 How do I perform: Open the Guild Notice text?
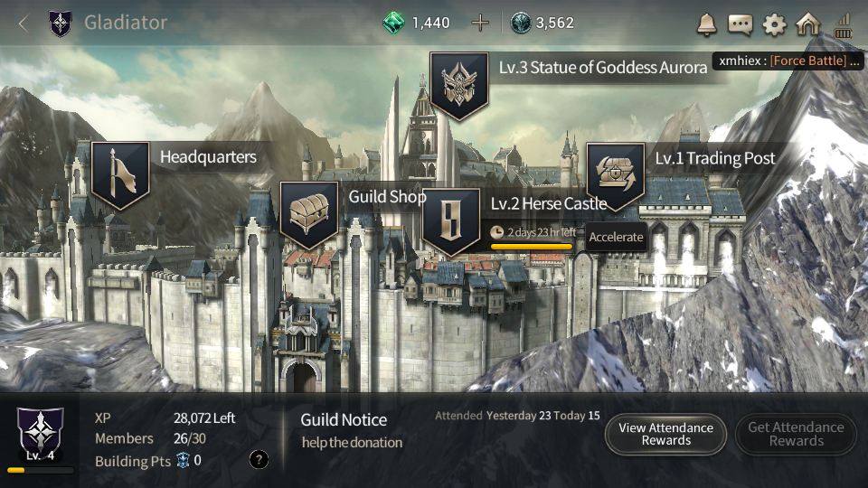pyautogui.click(x=352, y=443)
